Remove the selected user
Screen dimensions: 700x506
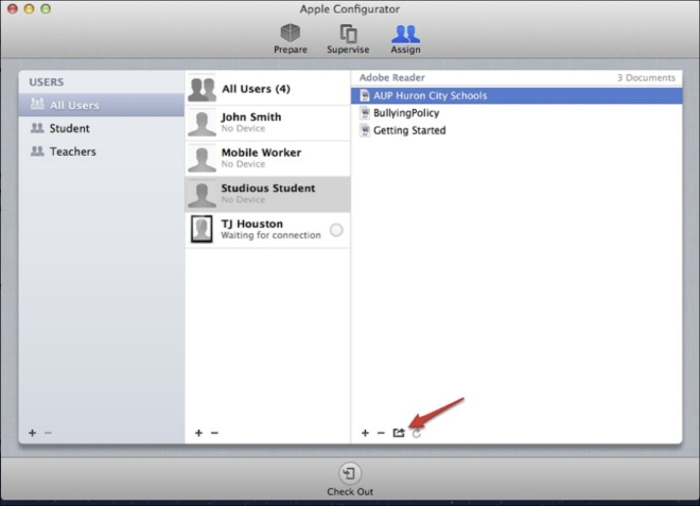pos(215,433)
